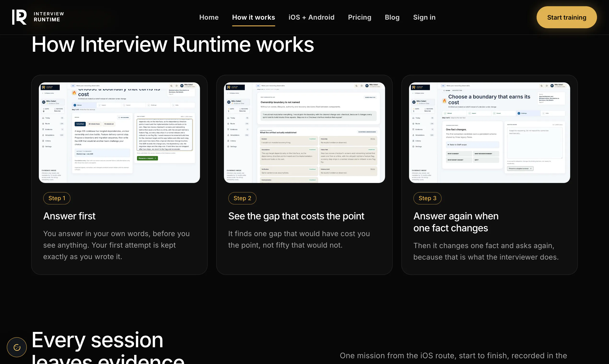This screenshot has height=364, width=609.
Task: Select 'Full artifact' chip in Step 1 screenshot
Action: tap(80, 124)
